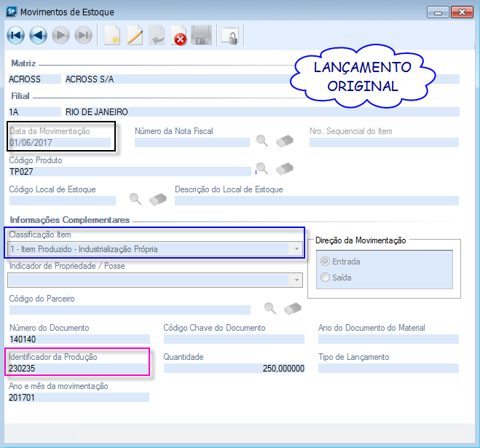Click Filial code field 1A
Screen dimensions: 480x448
[x=34, y=111]
